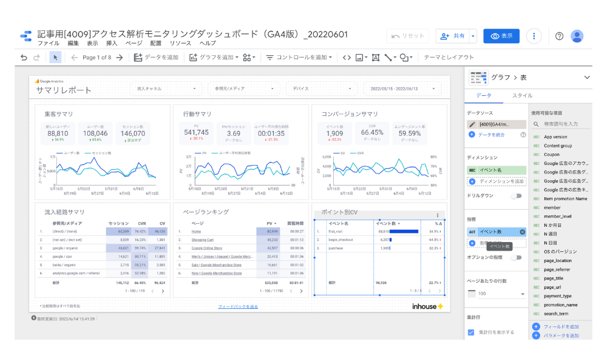Next page arrow in ページランキング table

tap(301, 291)
